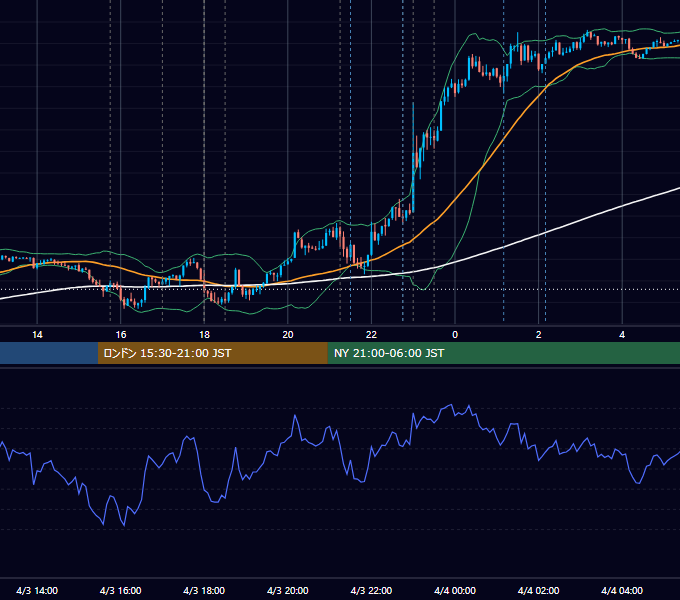Image resolution: width=680 pixels, height=600 pixels.
Task: Click the '14' hour label on price chart axis
Action: click(37, 335)
